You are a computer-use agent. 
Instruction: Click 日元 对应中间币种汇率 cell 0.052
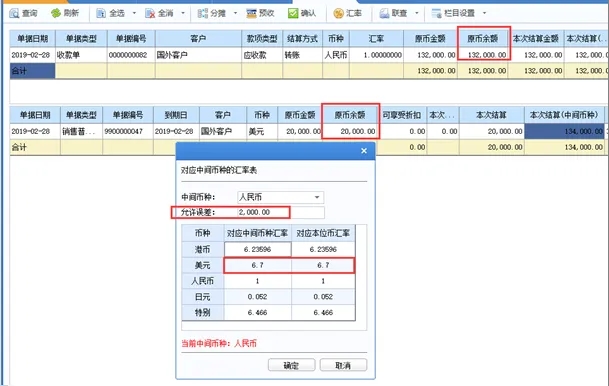click(258, 297)
